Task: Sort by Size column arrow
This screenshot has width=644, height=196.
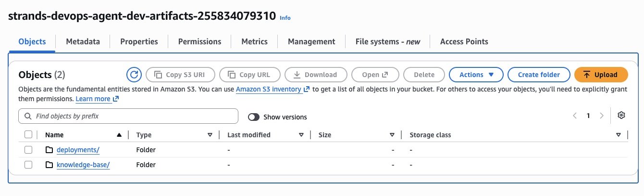Action: (392, 135)
